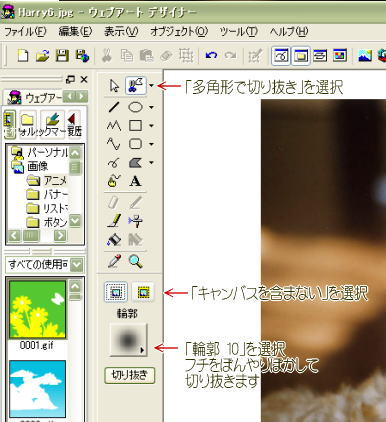The height and width of the screenshot is (422, 386).
Task: Select the polygon cutout scissors tool
Action: pos(136,86)
